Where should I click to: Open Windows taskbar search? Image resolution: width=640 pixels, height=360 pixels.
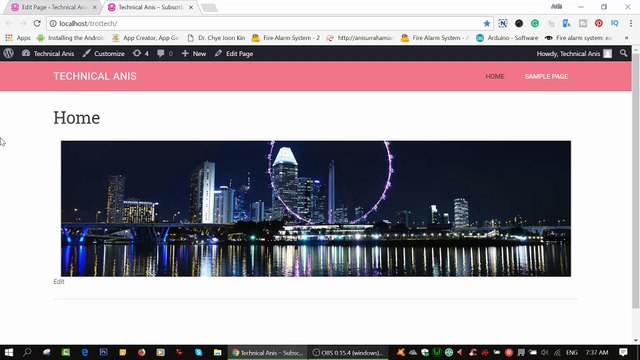coord(27,352)
